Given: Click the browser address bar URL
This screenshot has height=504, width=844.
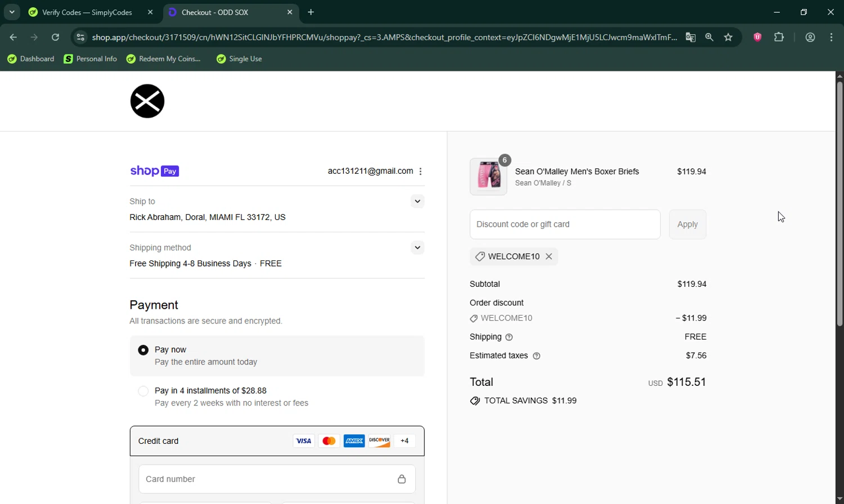Looking at the screenshot, I should tap(384, 38).
